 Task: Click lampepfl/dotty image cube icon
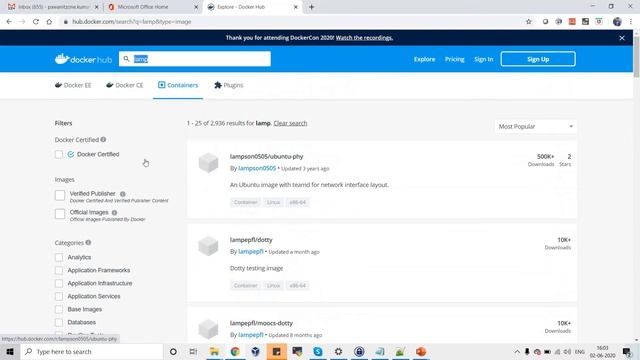[208, 246]
